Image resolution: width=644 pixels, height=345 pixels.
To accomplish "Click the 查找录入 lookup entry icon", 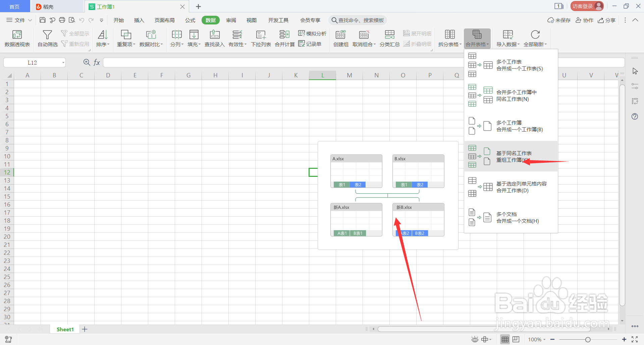I will [x=215, y=34].
